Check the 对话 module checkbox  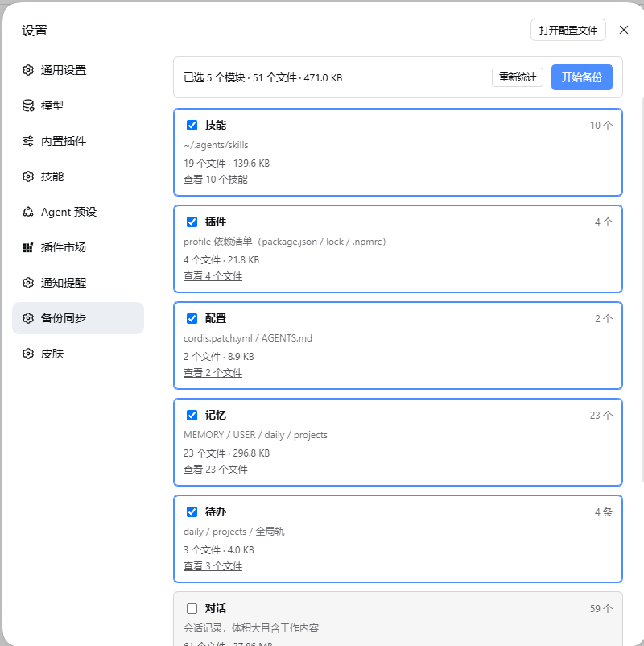[192, 608]
